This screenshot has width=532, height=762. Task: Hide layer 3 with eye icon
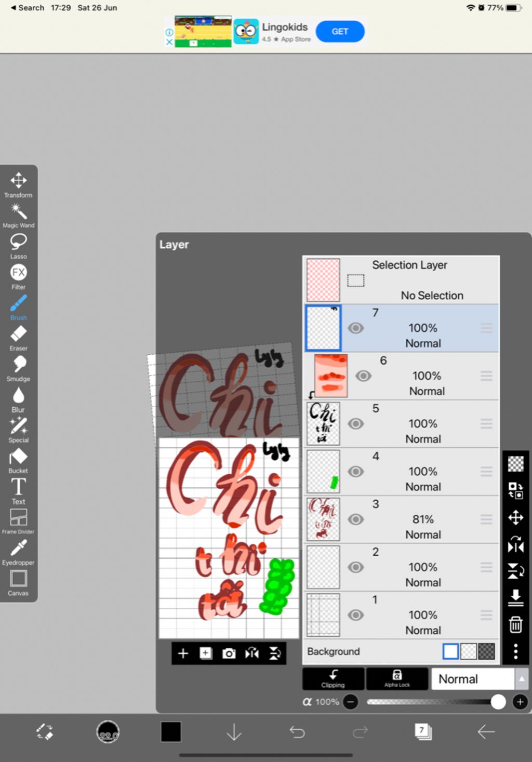(x=355, y=519)
